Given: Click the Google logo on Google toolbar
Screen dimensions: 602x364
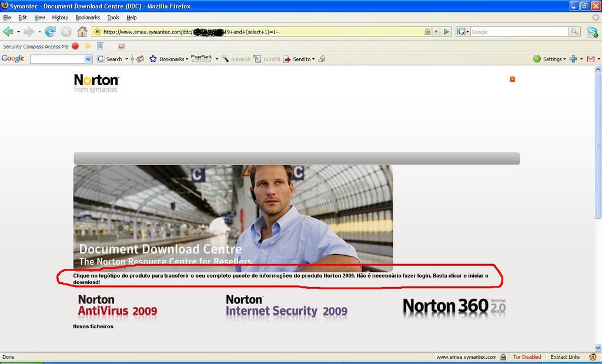Looking at the screenshot, I should (x=13, y=58).
